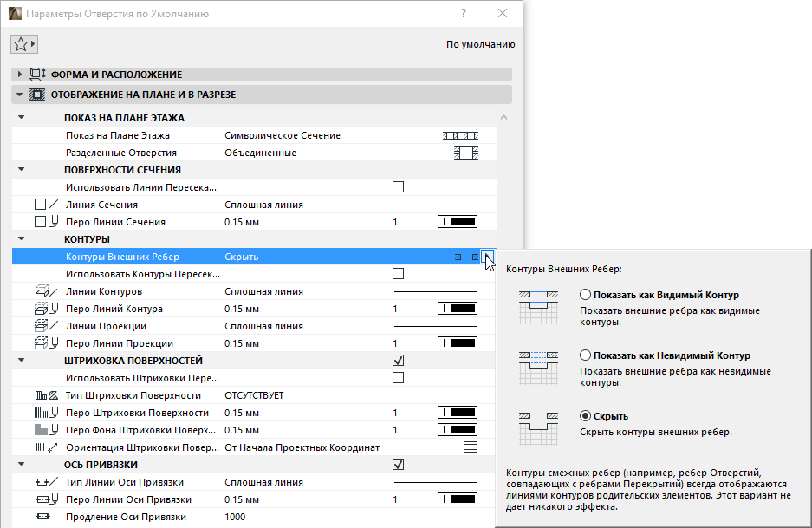Click the fill orientation lines icon

[x=471, y=447]
